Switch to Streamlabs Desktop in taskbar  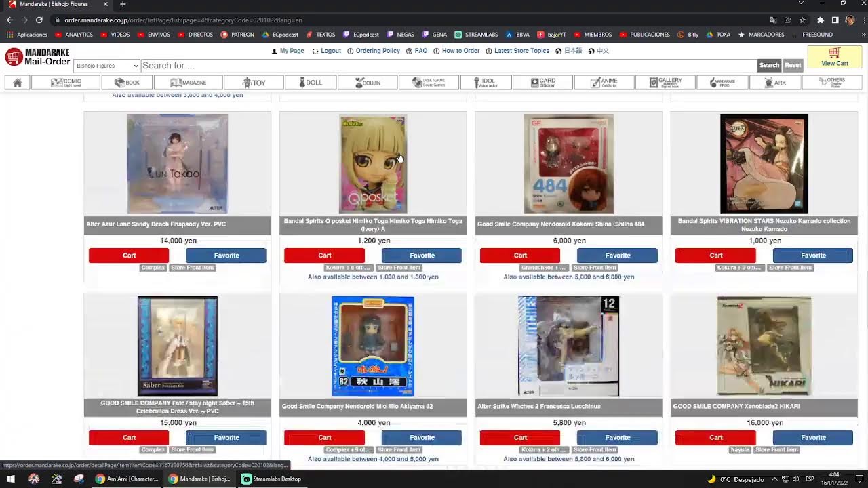[x=272, y=479]
